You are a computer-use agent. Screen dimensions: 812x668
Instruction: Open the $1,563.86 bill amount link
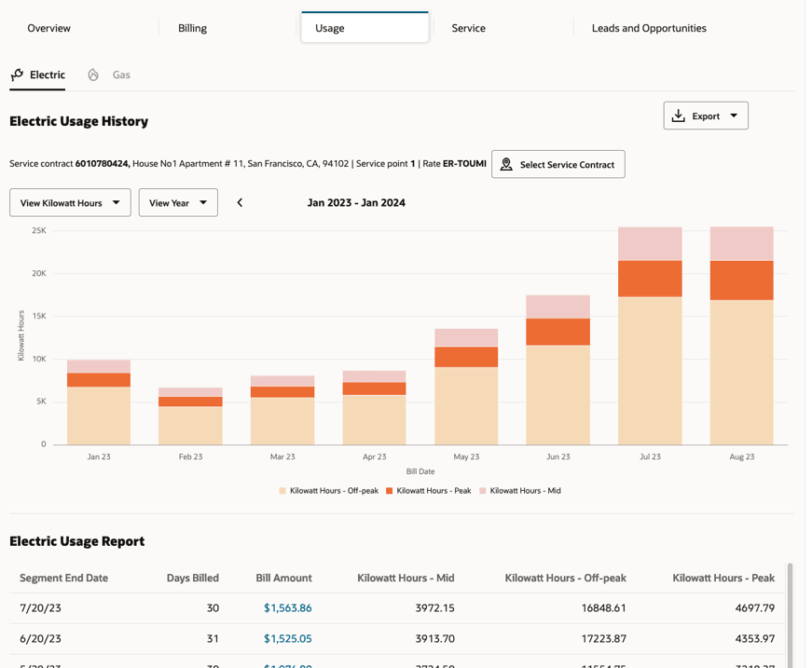tap(288, 608)
